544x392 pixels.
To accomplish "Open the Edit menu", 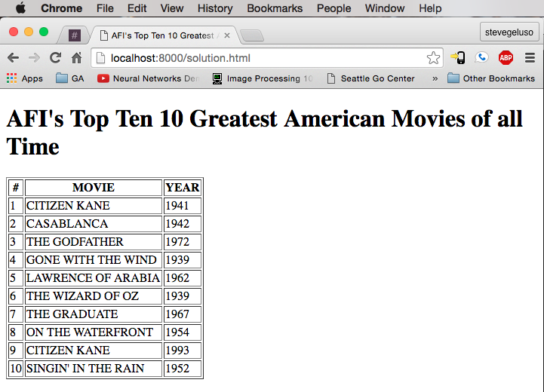I will [137, 8].
